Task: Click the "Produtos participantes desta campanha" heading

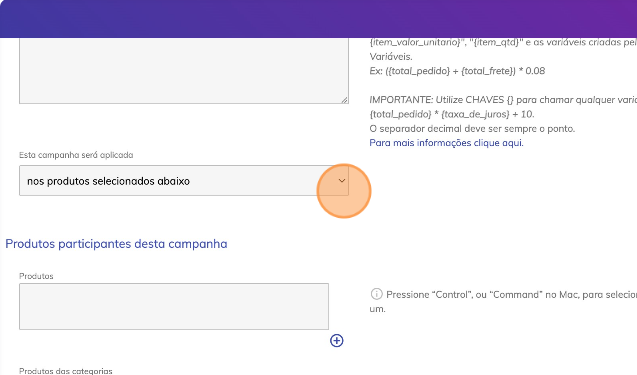Action: coord(116,244)
